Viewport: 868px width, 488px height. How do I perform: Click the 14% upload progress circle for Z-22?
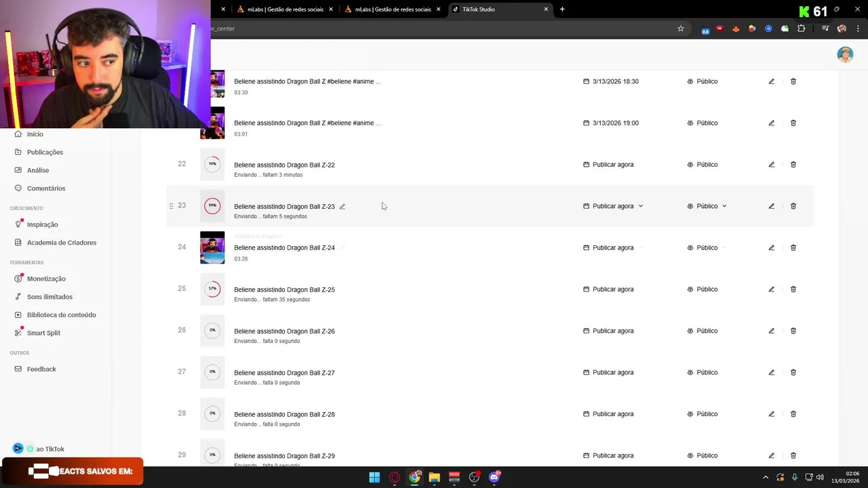(212, 164)
